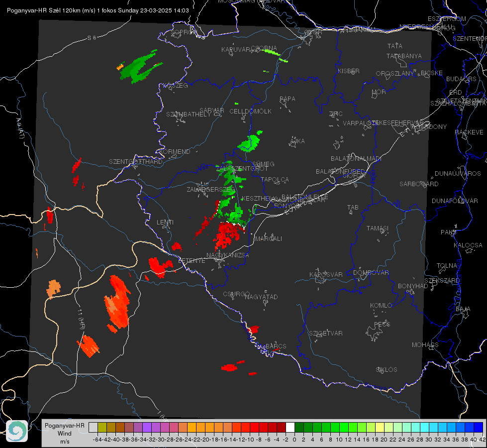Click the 'CELLDÖMÖLK' city label
Screen dimensions: 487x448
pyautogui.click(x=250, y=111)
